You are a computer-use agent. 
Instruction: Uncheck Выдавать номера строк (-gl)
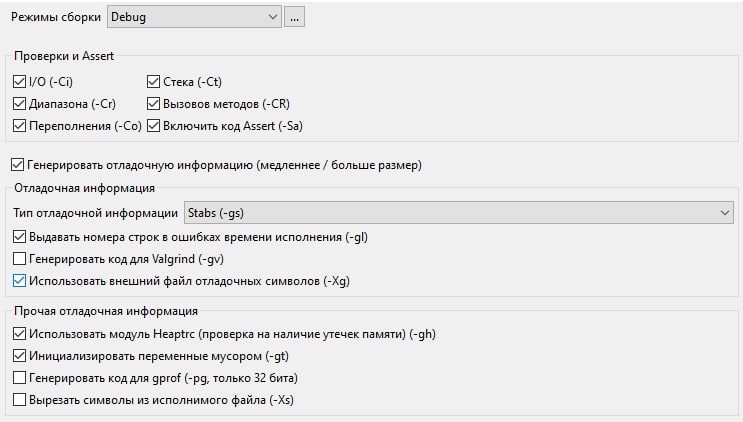[x=19, y=237]
